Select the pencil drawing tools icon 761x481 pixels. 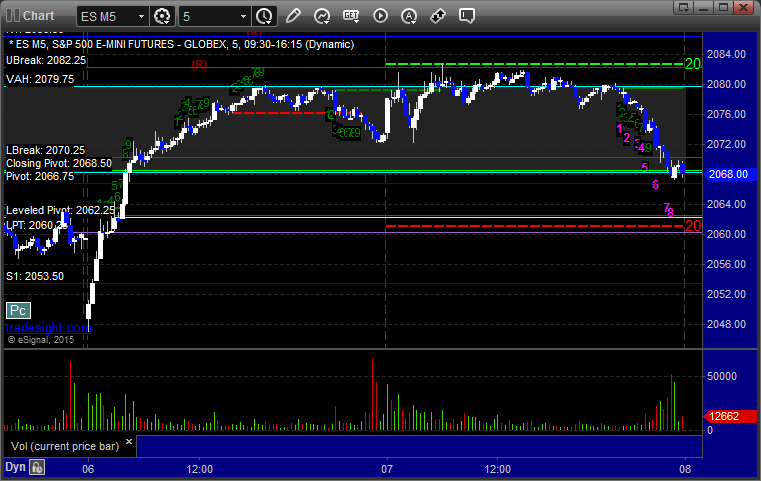pyautogui.click(x=293, y=16)
